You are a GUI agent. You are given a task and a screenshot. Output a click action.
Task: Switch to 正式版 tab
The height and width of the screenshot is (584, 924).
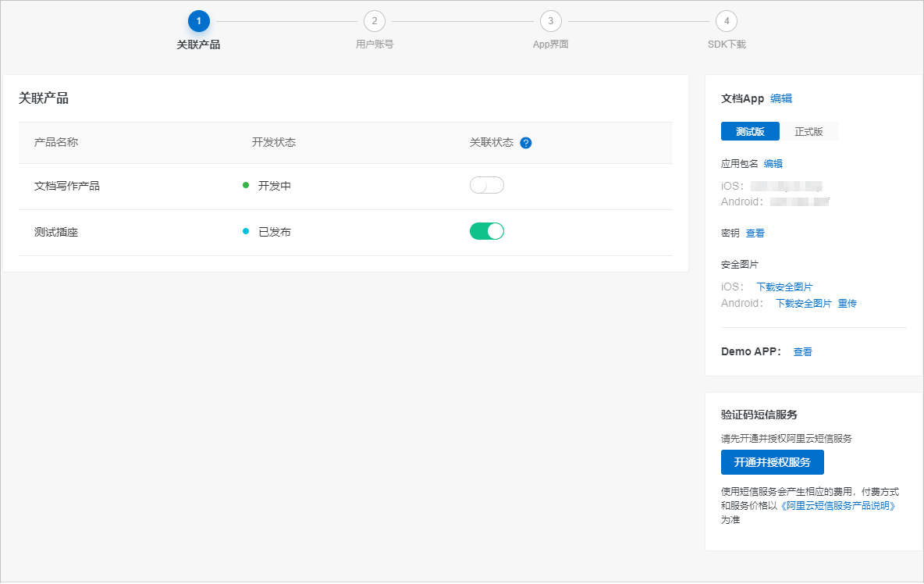click(808, 131)
